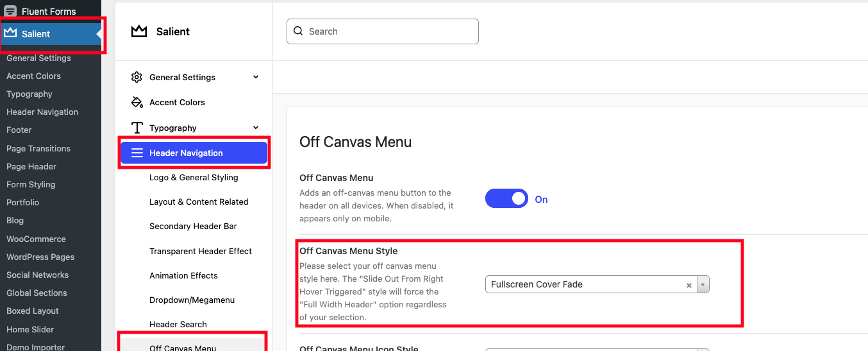This screenshot has height=351, width=868.
Task: Expand the General Settings chevron
Action: [x=256, y=77]
